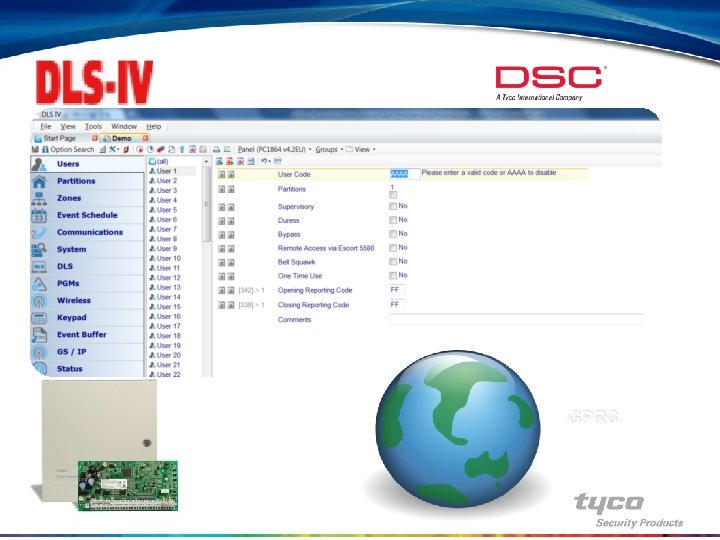Expand the tools icon dropdown arrow
Viewport: 720px width, 540px height.
tap(118, 149)
